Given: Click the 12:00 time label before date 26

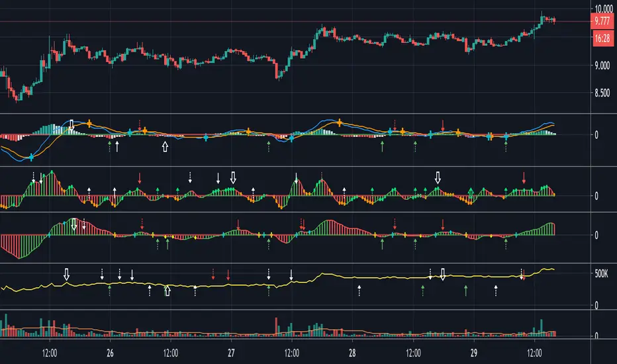Looking at the screenshot, I should [50, 353].
